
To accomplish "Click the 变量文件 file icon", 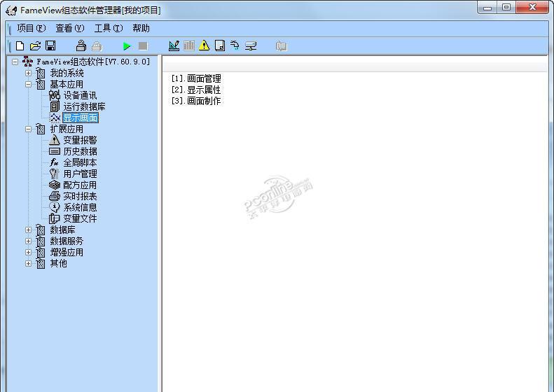I will tap(54, 218).
